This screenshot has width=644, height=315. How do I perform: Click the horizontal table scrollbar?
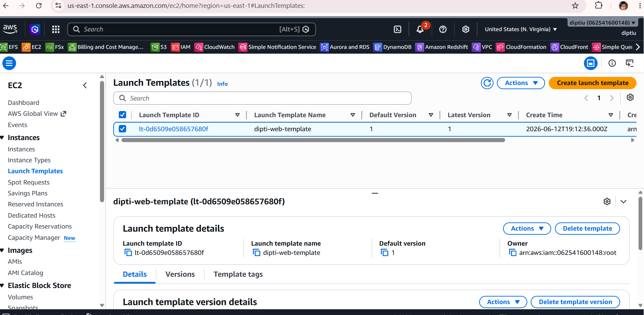tap(313, 140)
